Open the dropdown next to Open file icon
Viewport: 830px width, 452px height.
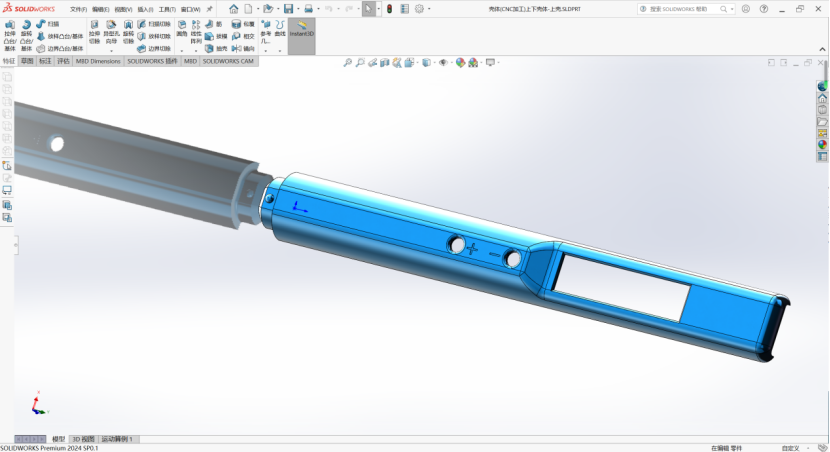(278, 9)
